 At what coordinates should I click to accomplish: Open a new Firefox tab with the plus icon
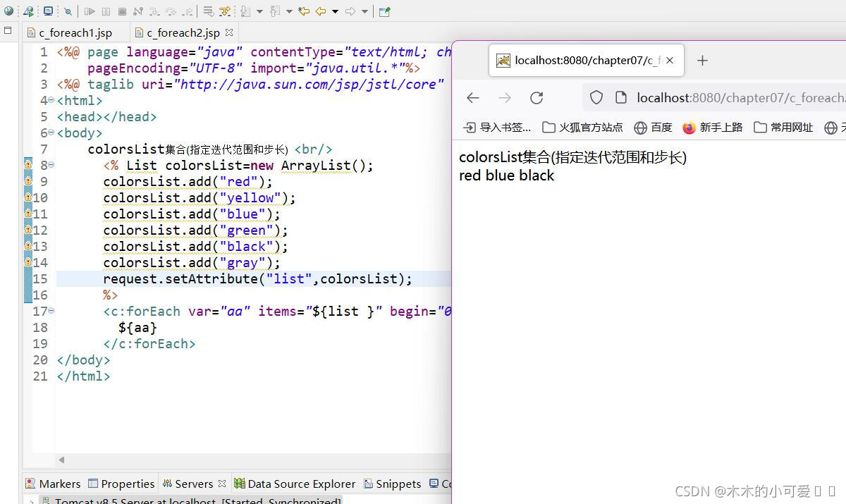coord(702,61)
